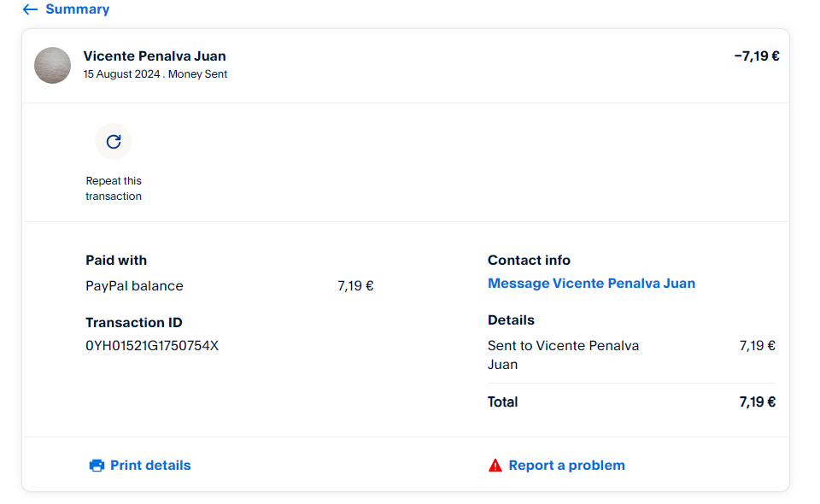Click the 'Sent to Vicente Penalva Juan' detail line
Viewport: 820px width, 504px height.
pos(563,355)
